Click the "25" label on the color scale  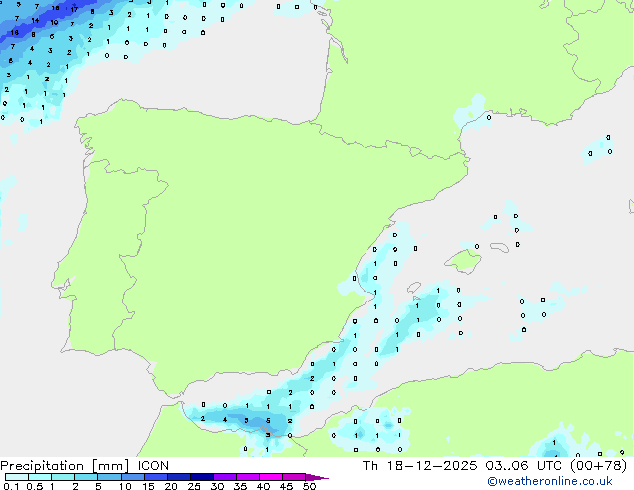[194, 486]
